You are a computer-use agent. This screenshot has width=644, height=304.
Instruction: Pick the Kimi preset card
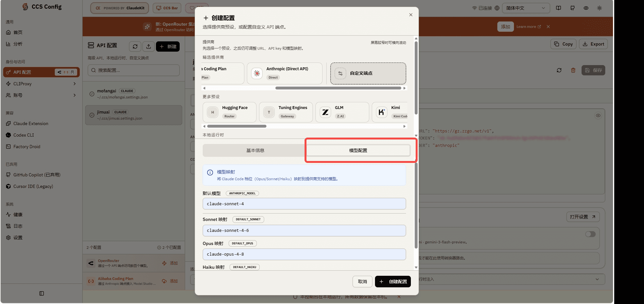pos(390,112)
